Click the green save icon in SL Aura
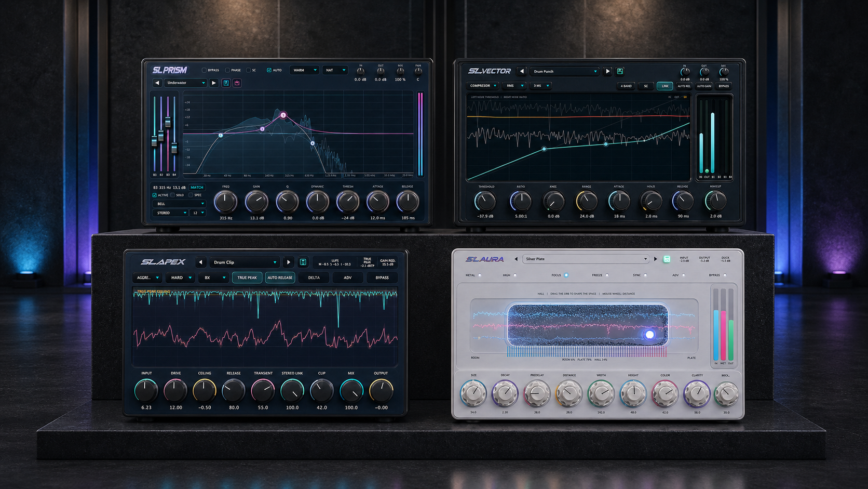 click(x=667, y=259)
